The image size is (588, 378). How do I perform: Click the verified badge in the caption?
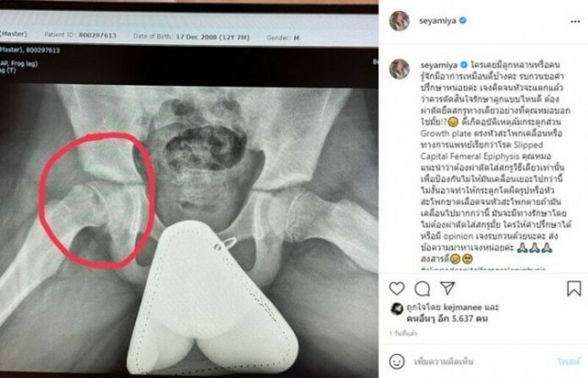click(464, 65)
